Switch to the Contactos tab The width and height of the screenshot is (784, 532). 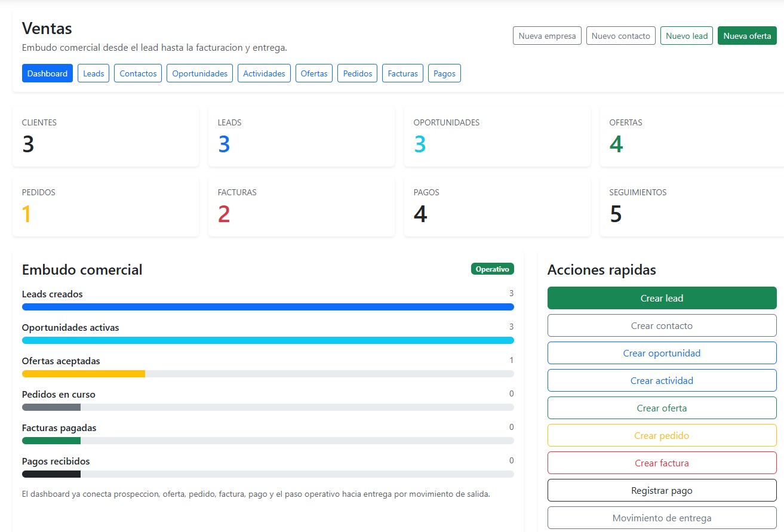click(x=138, y=73)
